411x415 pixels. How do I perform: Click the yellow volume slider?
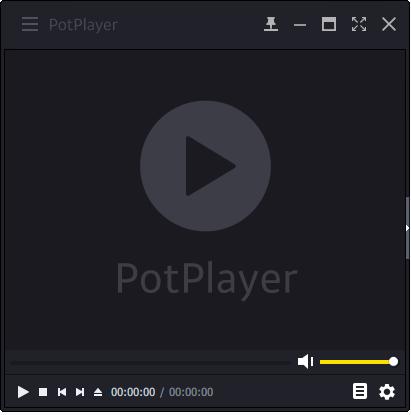point(359,362)
